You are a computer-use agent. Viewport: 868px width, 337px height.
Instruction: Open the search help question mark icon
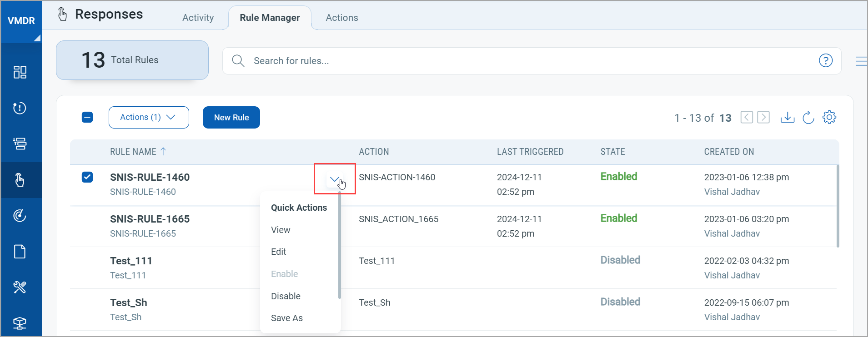[825, 60]
